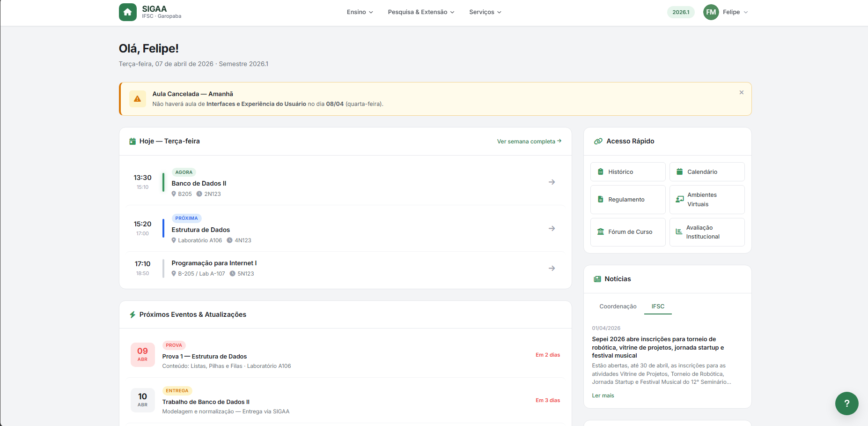Click the lightning bolt Próximos Eventos icon
The image size is (868, 426).
[x=132, y=314]
